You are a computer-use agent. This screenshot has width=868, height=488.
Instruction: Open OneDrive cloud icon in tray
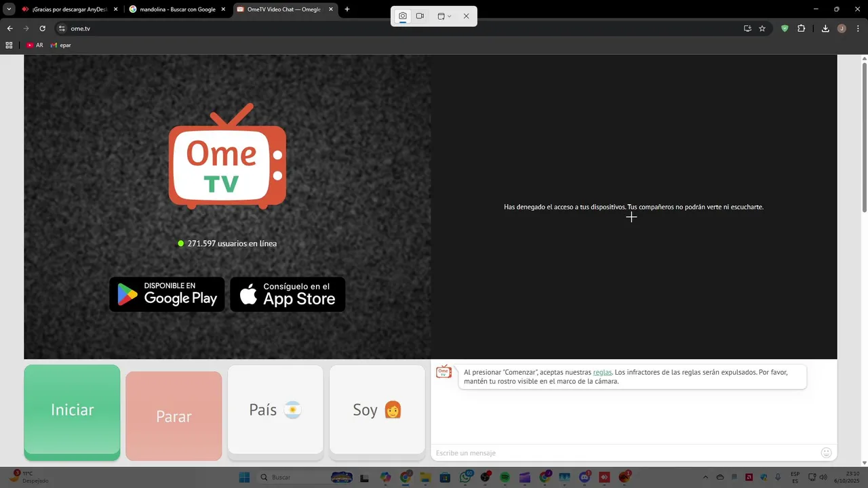[720, 477]
